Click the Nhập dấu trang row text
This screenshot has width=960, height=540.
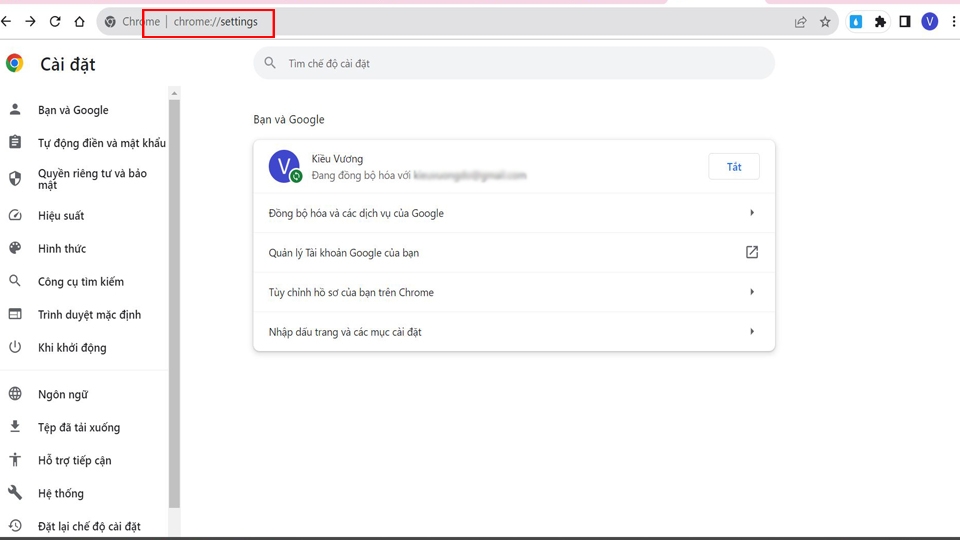tap(345, 332)
